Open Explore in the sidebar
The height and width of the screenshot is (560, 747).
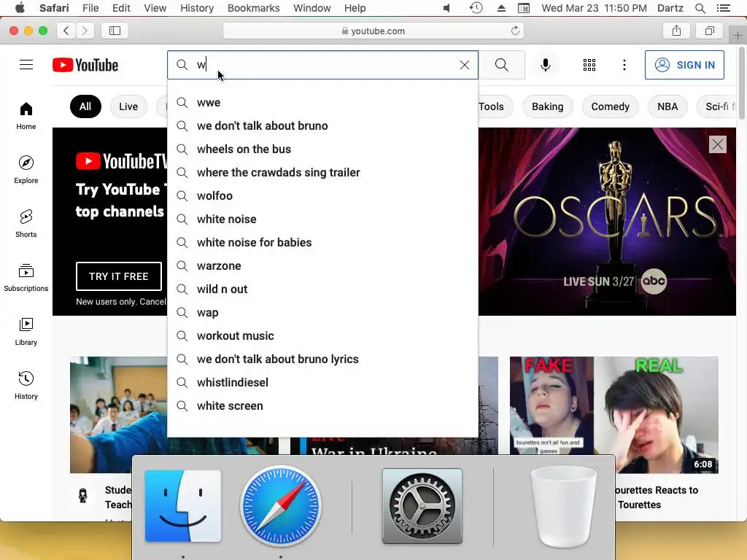[26, 169]
